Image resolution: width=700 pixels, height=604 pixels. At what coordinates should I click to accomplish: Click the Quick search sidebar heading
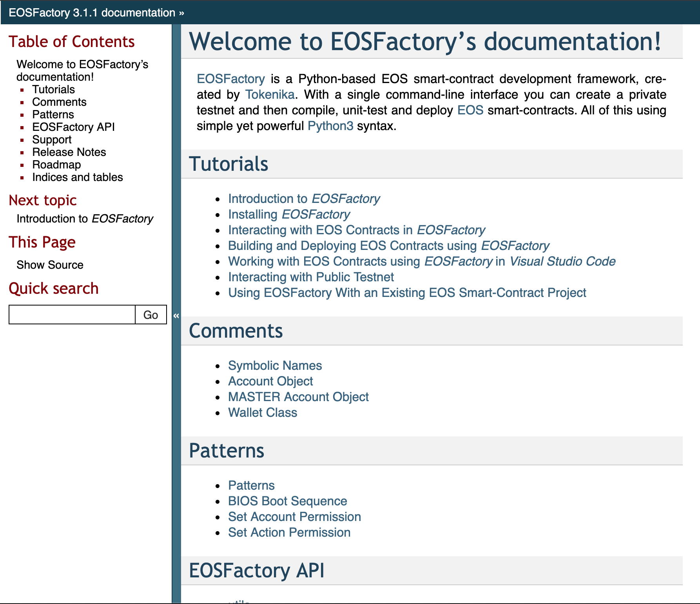click(54, 288)
